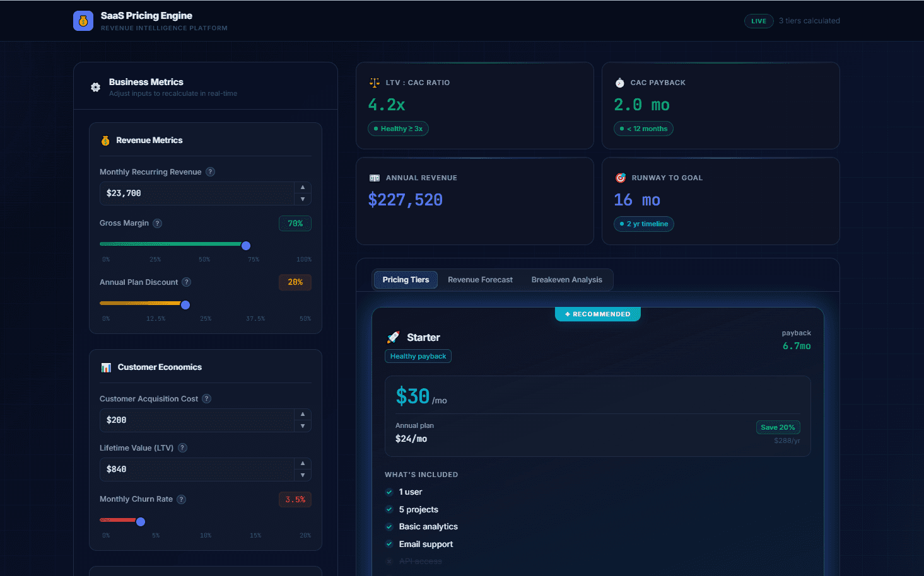Image resolution: width=924 pixels, height=576 pixels.
Task: Click checkmark icon beside 1 user
Action: click(389, 492)
